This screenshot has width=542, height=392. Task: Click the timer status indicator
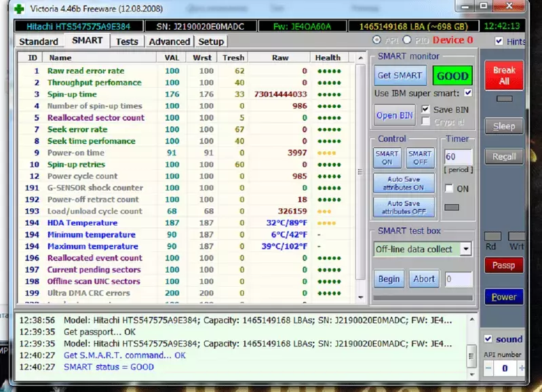[452, 208]
